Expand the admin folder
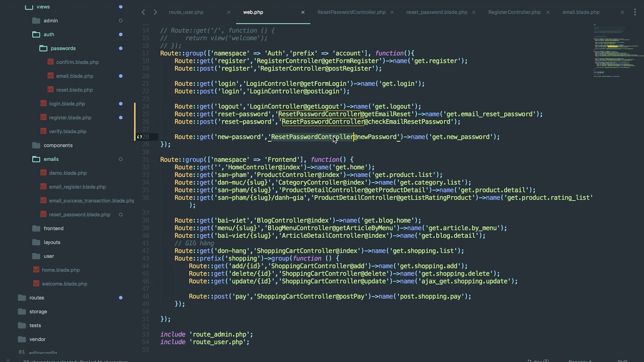Viewport: 644px width, 362px height. tap(36, 21)
